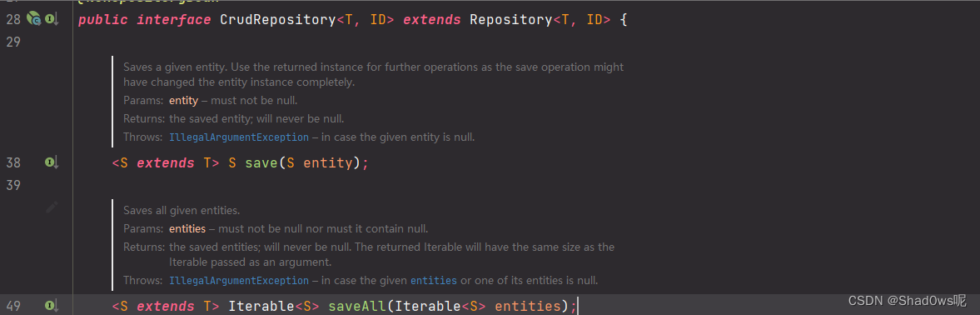
Task: Click the 'public' keyword on line 28
Action: tap(103, 20)
